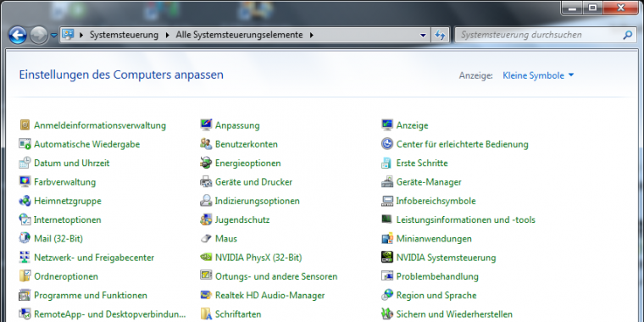Click Netzwerk- und Freigabecenter icon
This screenshot has height=322, width=644.
click(25, 257)
